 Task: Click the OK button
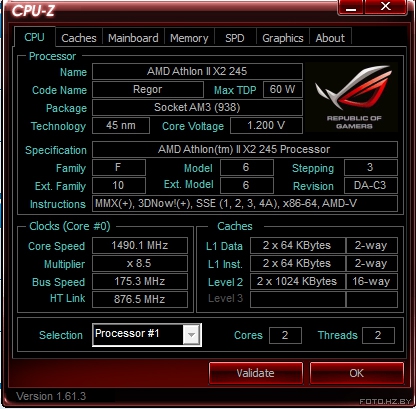tap(357, 373)
